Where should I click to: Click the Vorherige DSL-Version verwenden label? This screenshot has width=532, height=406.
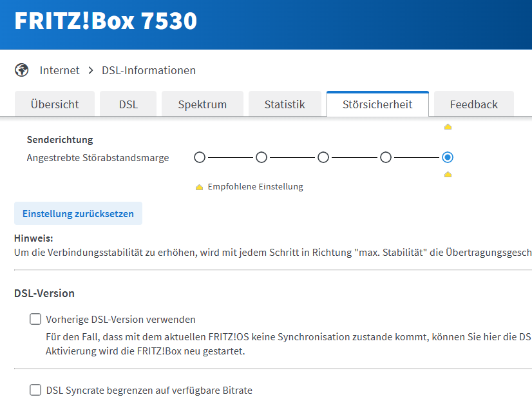coord(120,320)
